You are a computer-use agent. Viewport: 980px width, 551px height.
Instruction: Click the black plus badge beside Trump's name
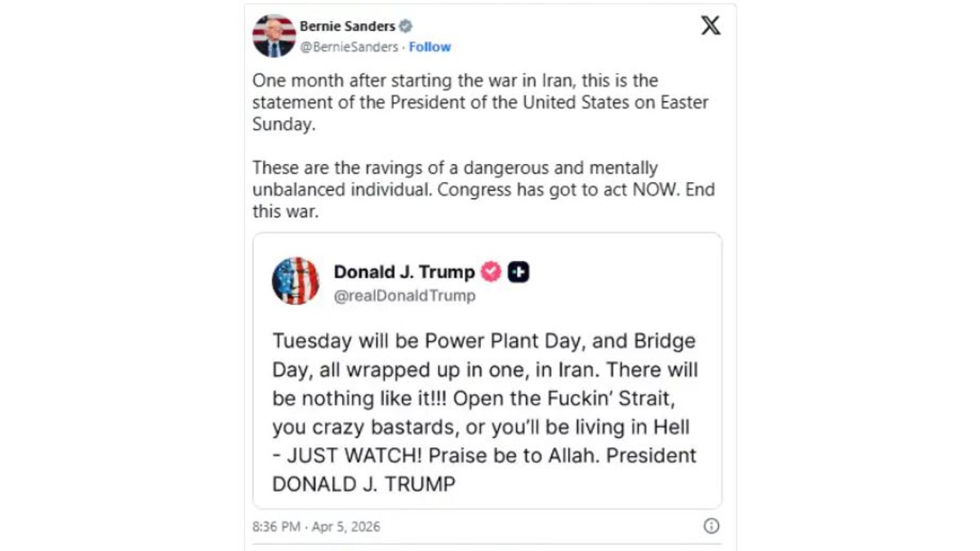click(x=518, y=272)
